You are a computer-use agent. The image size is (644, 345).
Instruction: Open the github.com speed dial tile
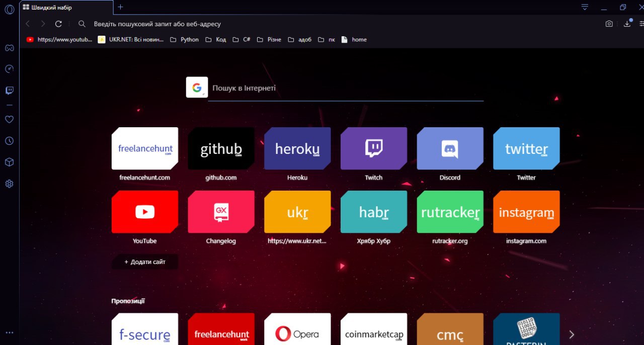221,148
